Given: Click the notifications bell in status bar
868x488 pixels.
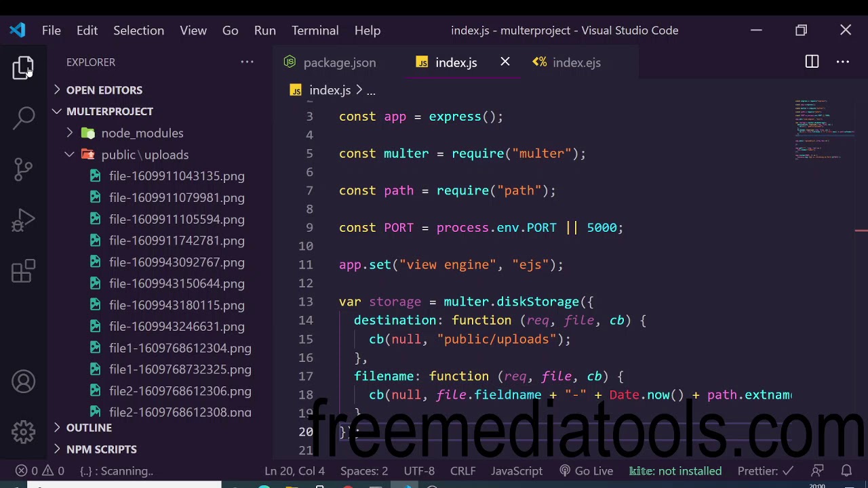Looking at the screenshot, I should point(846,470).
